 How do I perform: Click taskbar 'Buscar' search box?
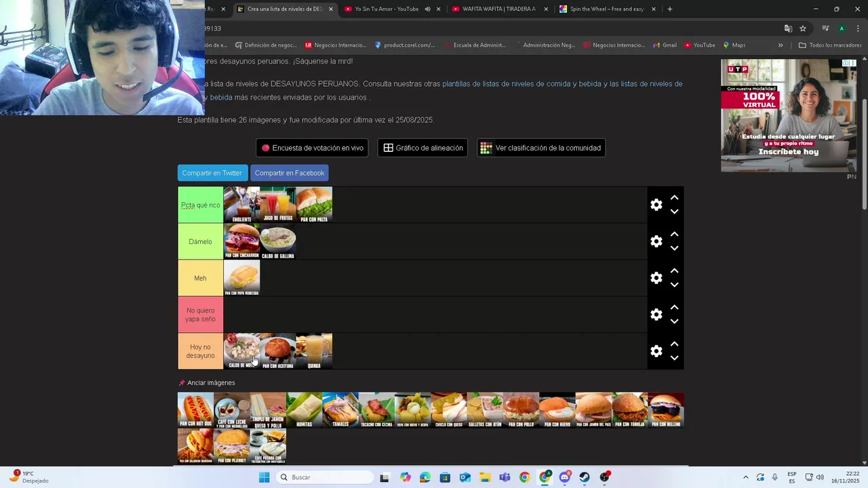point(325,477)
